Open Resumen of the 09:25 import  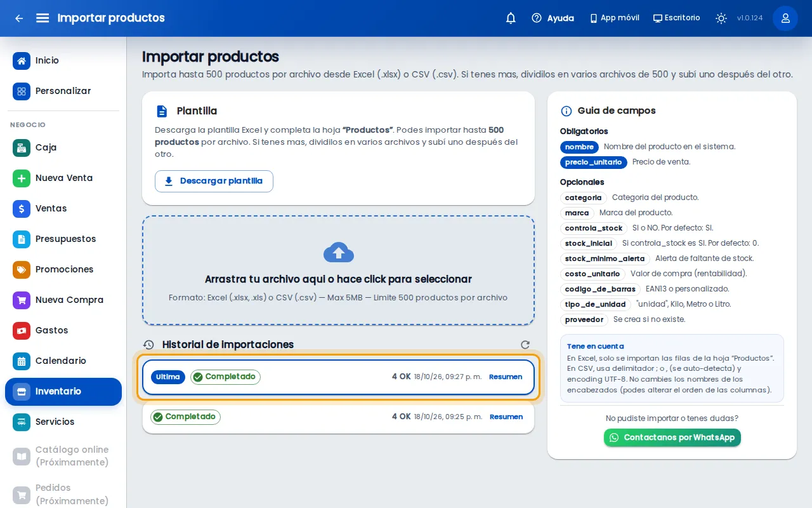506,417
